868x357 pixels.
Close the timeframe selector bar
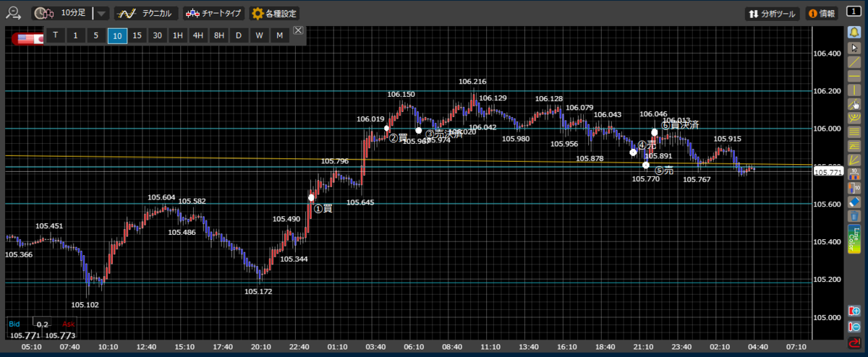click(298, 31)
